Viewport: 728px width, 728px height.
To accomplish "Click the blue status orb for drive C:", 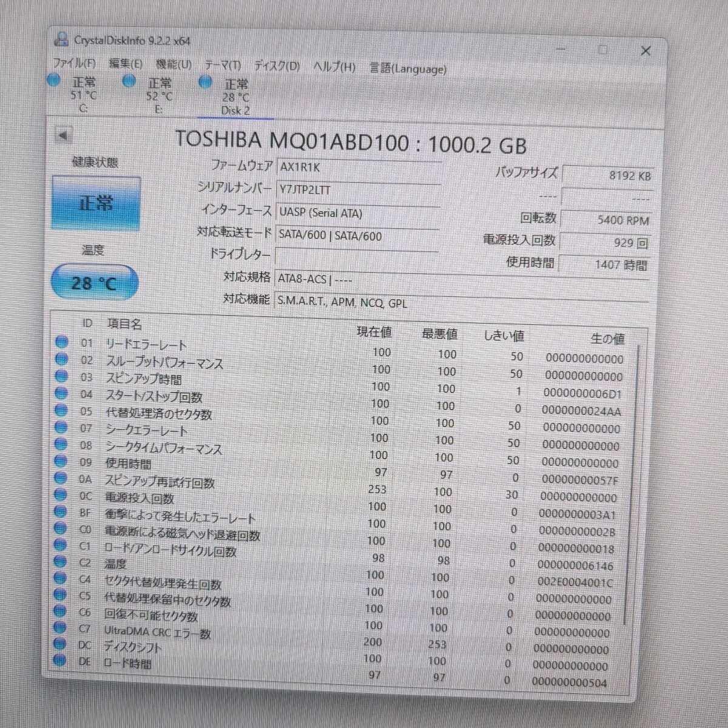I will (55, 79).
